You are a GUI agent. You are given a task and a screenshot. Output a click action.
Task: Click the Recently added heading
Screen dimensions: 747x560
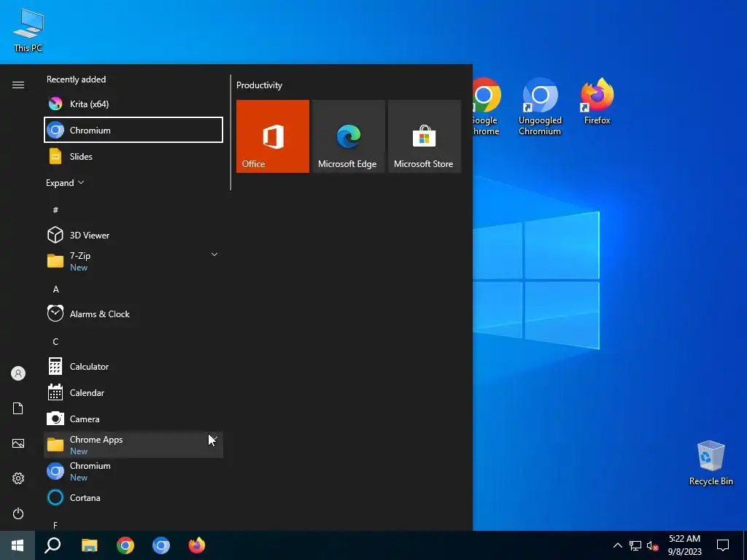point(76,79)
